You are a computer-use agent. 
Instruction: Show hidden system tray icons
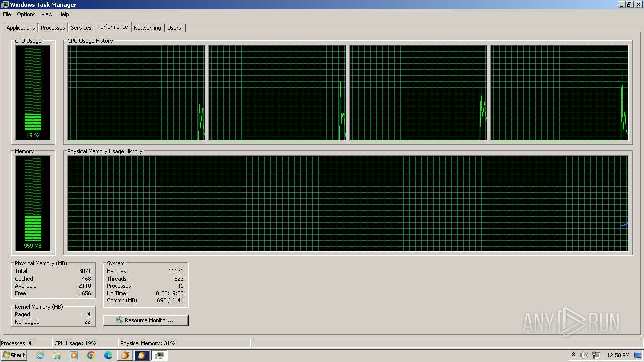pyautogui.click(x=573, y=355)
